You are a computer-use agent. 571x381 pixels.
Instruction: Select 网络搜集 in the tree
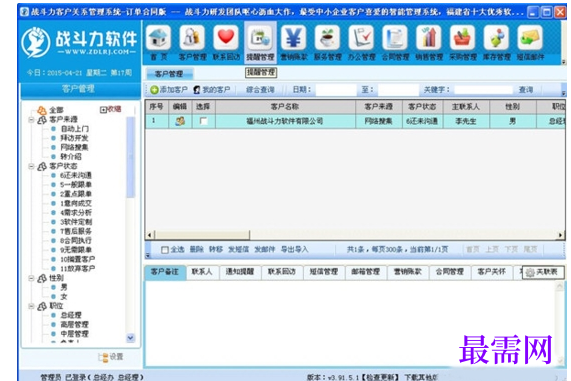[x=74, y=147]
